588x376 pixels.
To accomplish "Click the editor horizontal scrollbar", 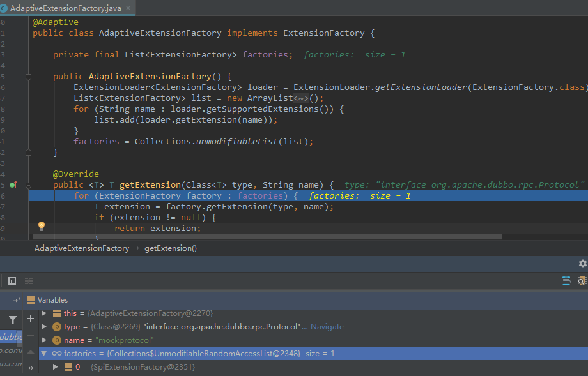I will pyautogui.click(x=267, y=237).
